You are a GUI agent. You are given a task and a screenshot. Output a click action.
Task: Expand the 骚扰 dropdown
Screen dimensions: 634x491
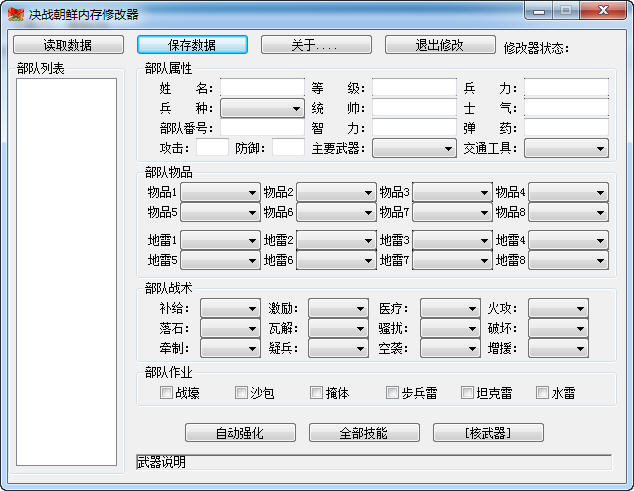(x=450, y=328)
